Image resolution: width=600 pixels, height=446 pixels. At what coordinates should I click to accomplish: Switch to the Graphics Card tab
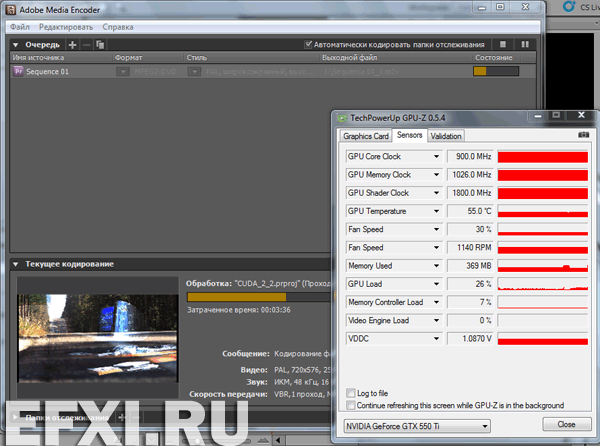point(366,136)
